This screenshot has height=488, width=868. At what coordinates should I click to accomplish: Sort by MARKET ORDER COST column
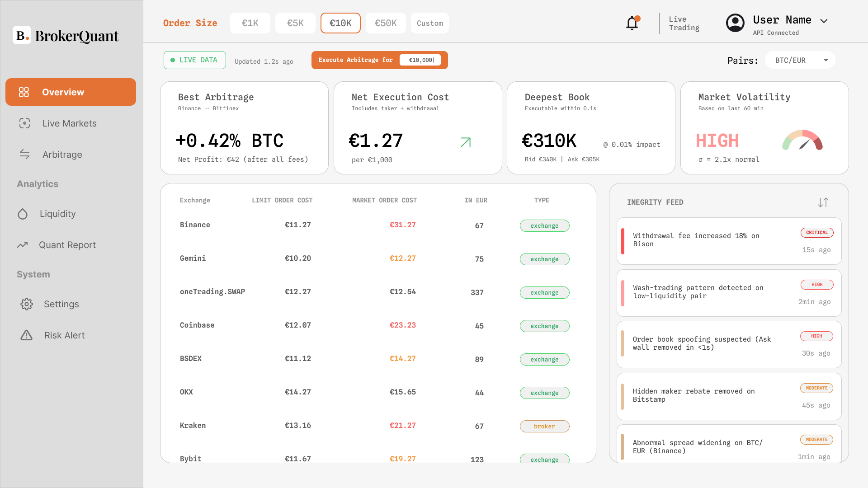click(384, 200)
